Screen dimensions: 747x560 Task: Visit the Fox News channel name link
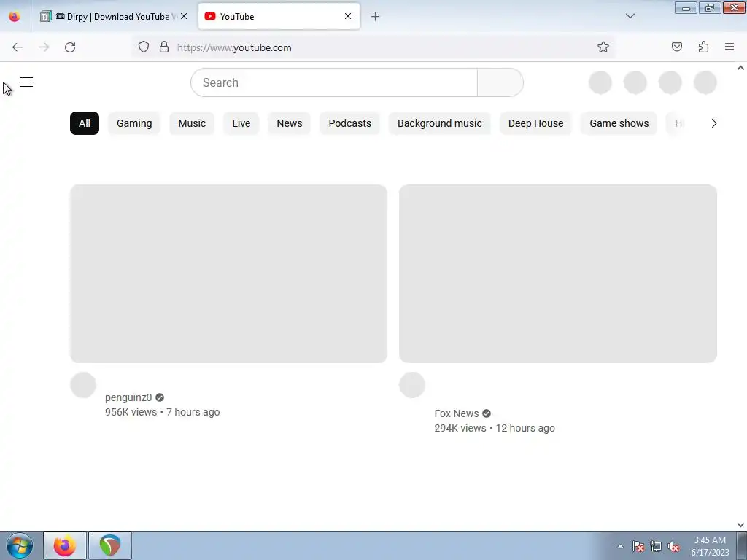click(457, 413)
